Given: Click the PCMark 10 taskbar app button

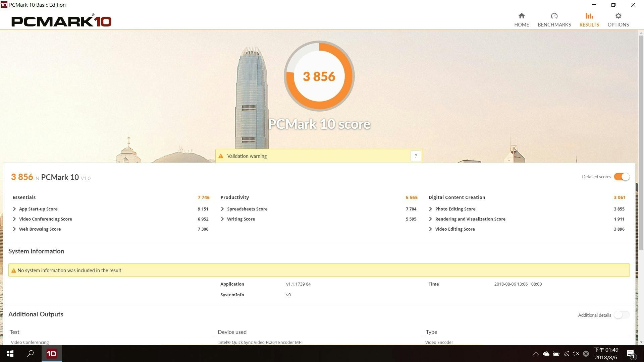Looking at the screenshot, I should pyautogui.click(x=52, y=354).
